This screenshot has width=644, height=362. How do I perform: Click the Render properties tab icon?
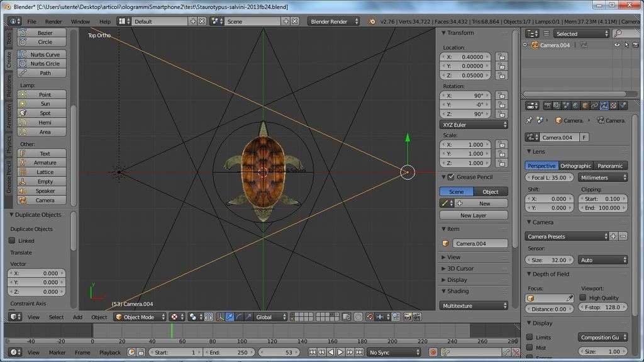tap(547, 106)
